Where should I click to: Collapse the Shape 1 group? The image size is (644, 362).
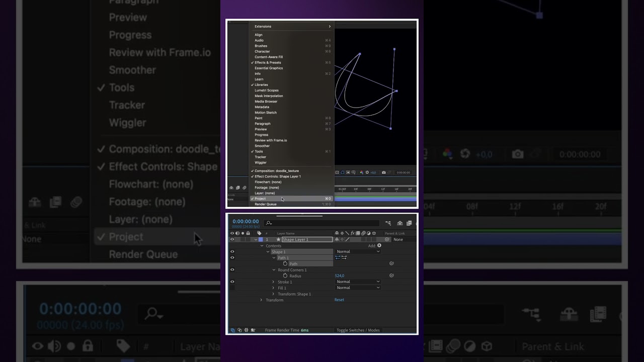(x=268, y=251)
